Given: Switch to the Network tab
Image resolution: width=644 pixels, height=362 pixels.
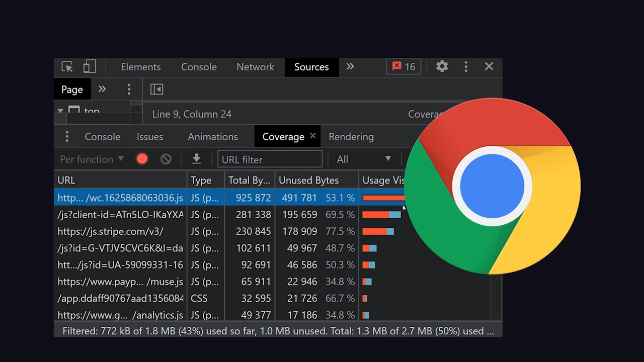Looking at the screenshot, I should [255, 67].
